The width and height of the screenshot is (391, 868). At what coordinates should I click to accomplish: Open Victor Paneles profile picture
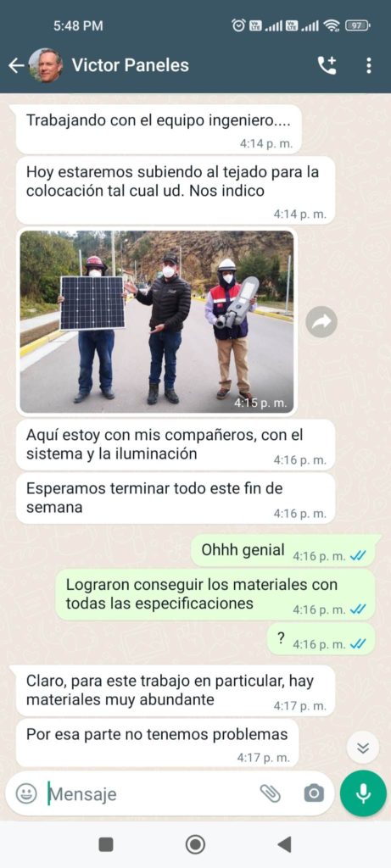pos(46,65)
